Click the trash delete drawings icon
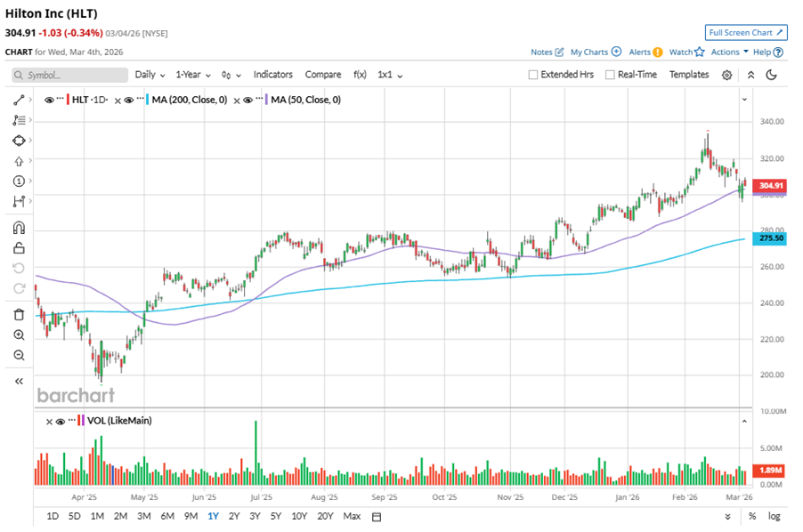This screenshot has width=803, height=532. [x=19, y=315]
